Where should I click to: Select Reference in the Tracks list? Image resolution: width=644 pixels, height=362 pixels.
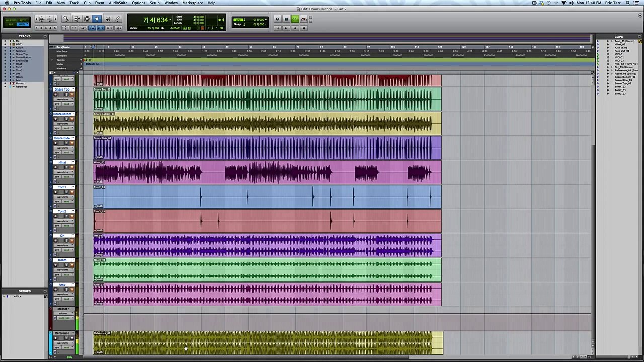(22, 87)
